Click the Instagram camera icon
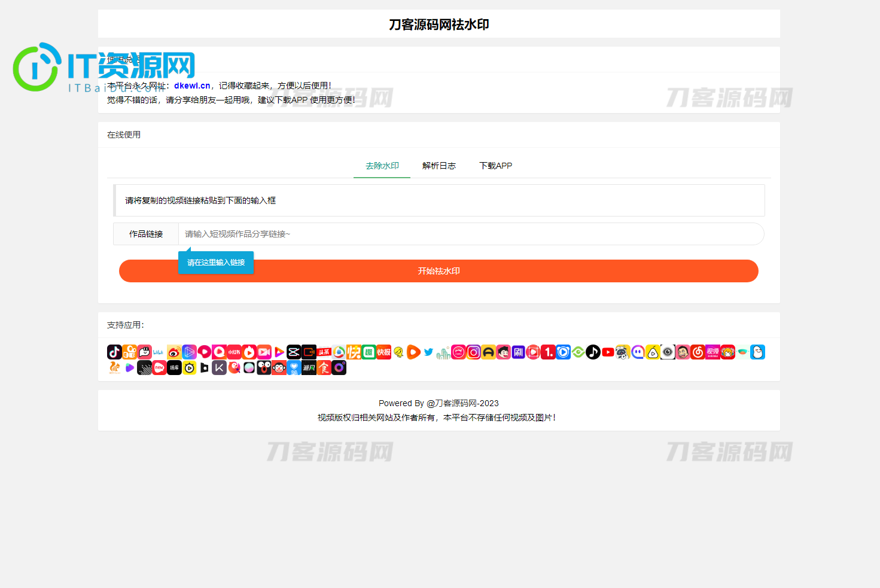This screenshot has height=588, width=880. (474, 352)
